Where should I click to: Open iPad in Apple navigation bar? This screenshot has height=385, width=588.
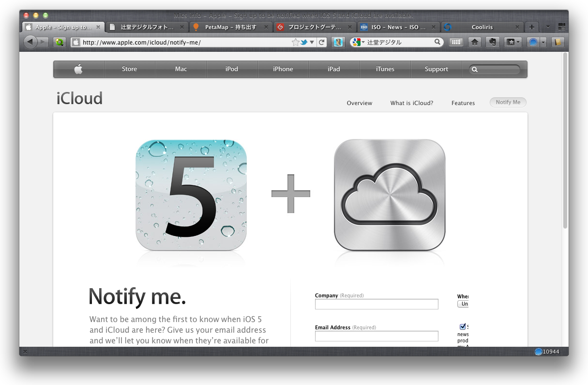[334, 69]
